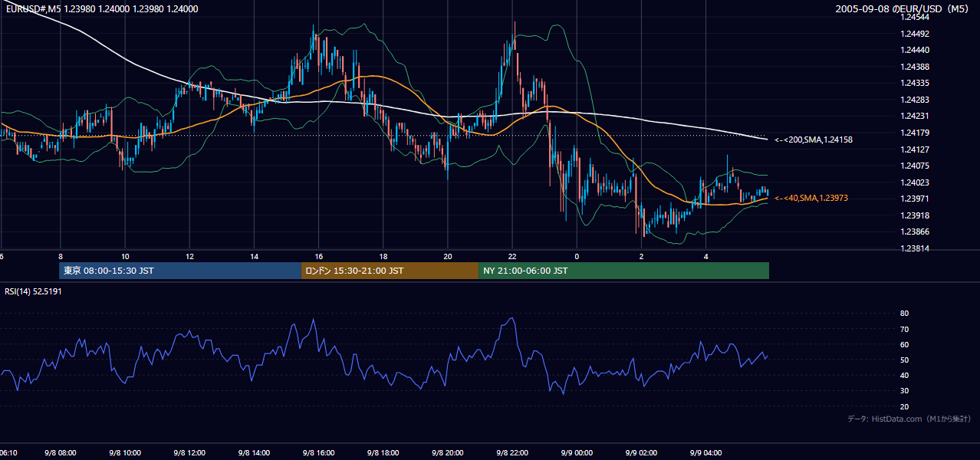Click RSI scale value 50
The image size is (980, 460).
(x=905, y=360)
